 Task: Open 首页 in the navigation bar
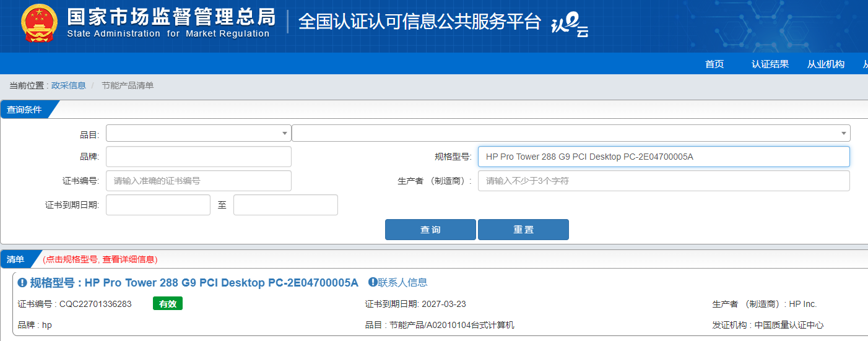[x=714, y=64]
